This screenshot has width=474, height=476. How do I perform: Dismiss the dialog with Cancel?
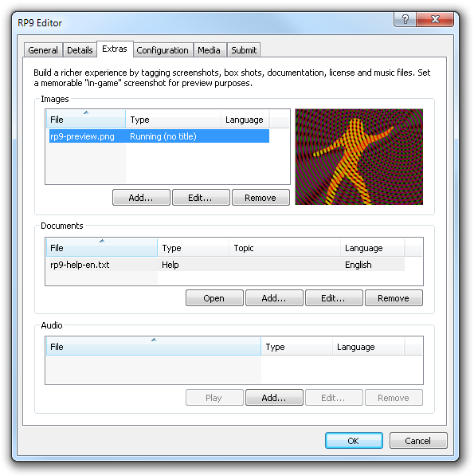(x=418, y=440)
